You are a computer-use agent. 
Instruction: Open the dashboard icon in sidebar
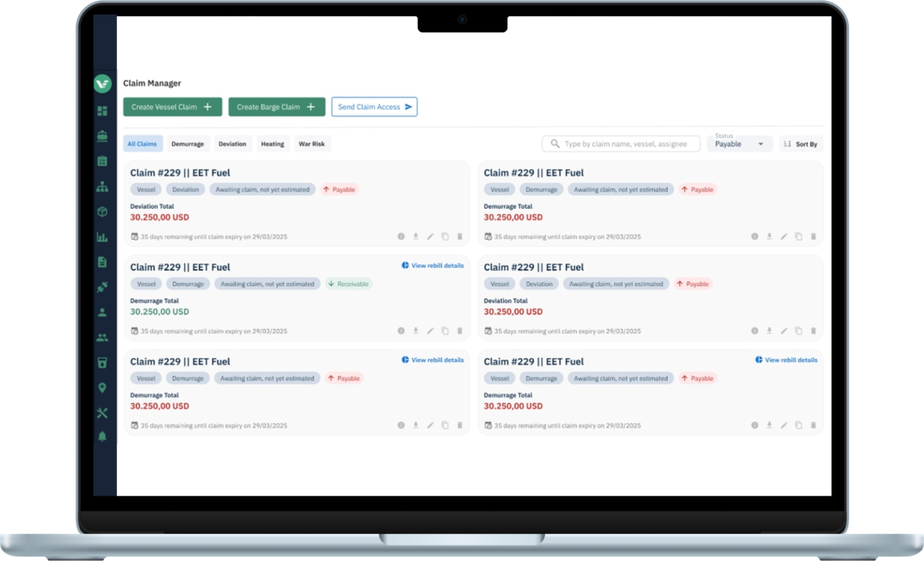(x=102, y=111)
